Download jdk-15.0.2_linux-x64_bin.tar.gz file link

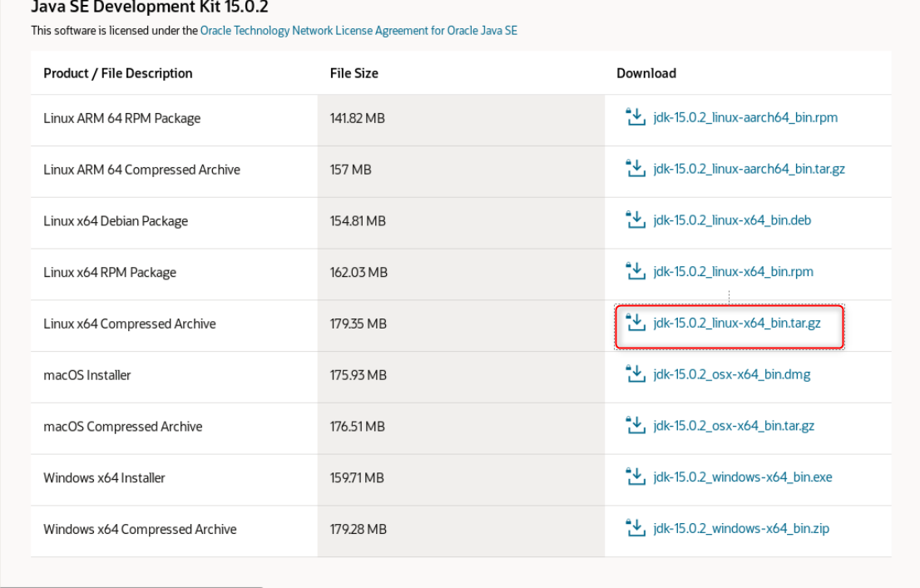tap(736, 324)
